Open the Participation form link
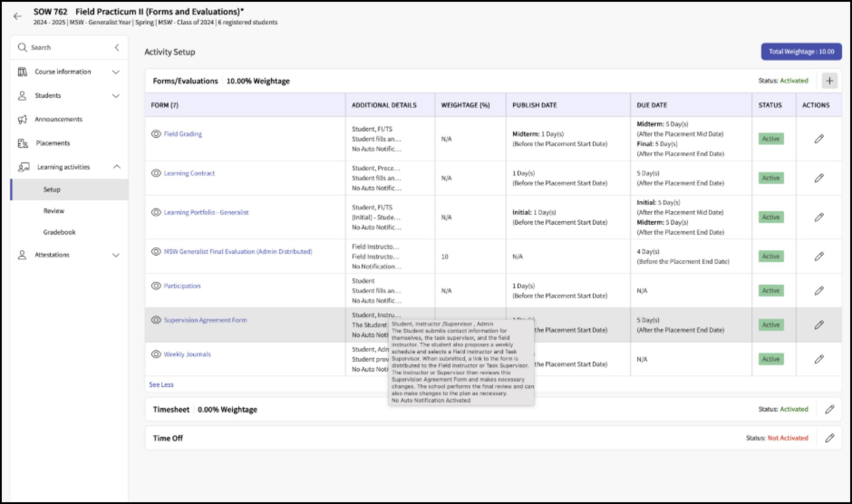The width and height of the screenshot is (852, 504). (182, 286)
